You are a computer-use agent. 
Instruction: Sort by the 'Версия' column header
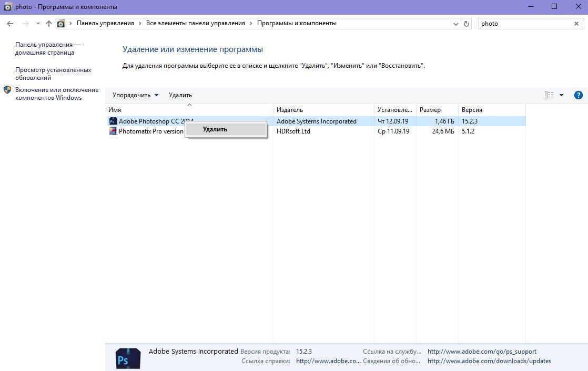[492, 110]
